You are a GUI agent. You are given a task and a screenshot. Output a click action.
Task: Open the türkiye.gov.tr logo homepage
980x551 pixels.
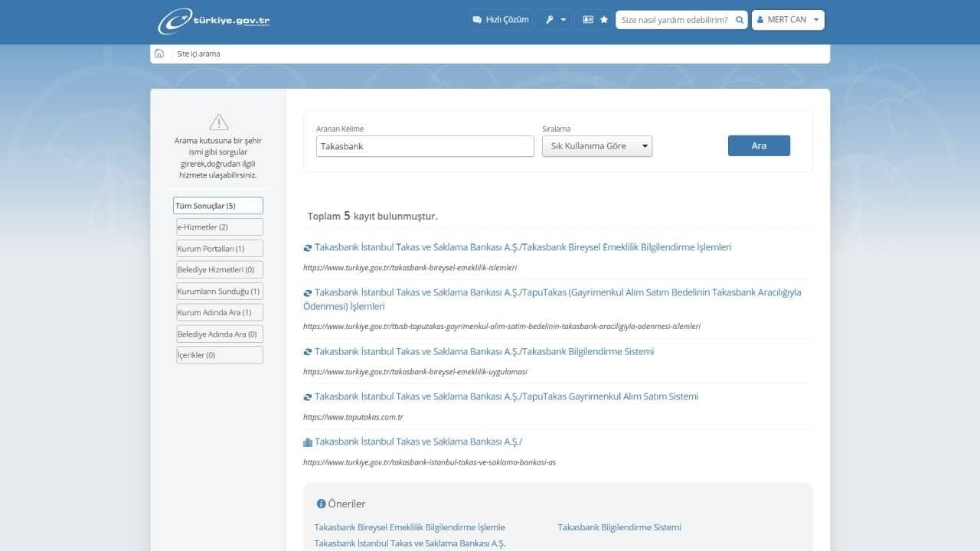214,21
